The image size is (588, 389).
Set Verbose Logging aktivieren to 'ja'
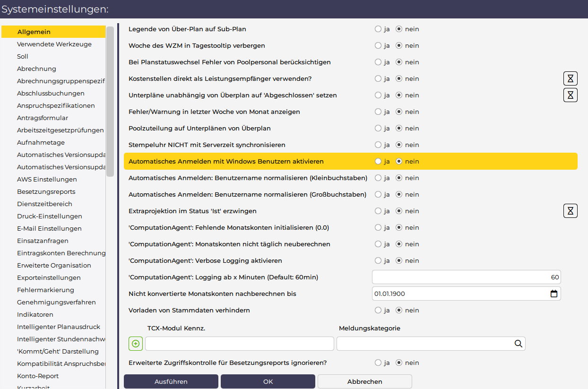coord(378,260)
